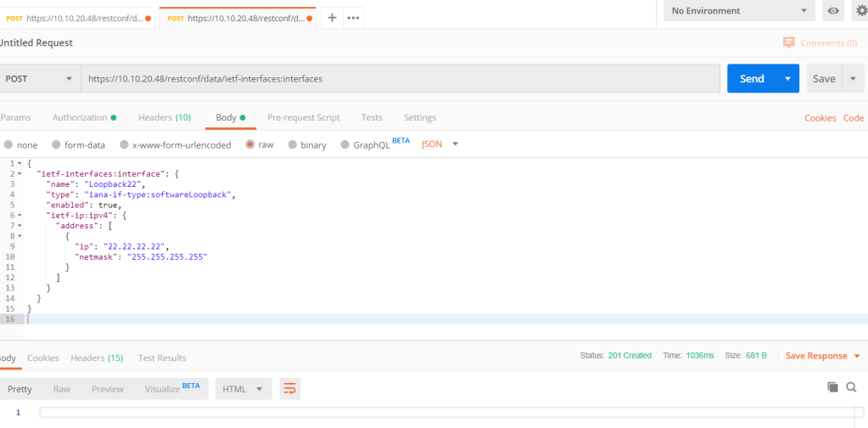Open the Pre-request Script tab
The height and width of the screenshot is (428, 868).
pos(303,117)
